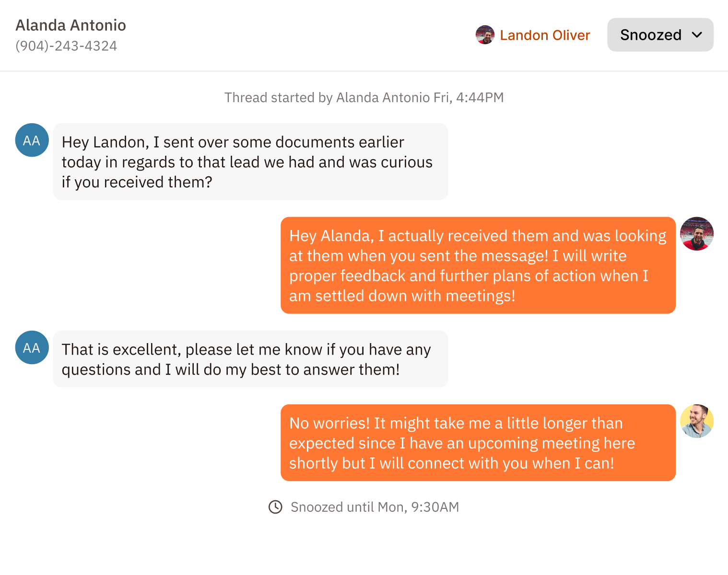Click the clock icon beside snooze status

click(x=276, y=507)
